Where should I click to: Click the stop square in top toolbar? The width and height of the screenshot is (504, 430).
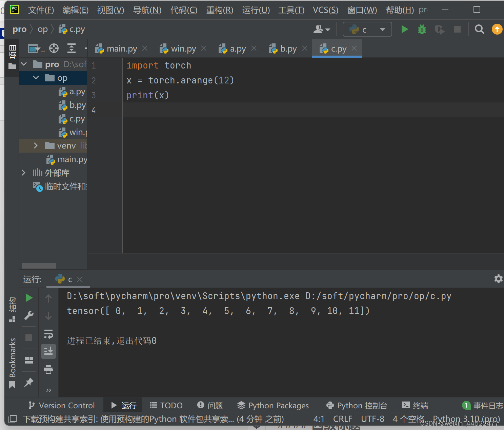457,29
